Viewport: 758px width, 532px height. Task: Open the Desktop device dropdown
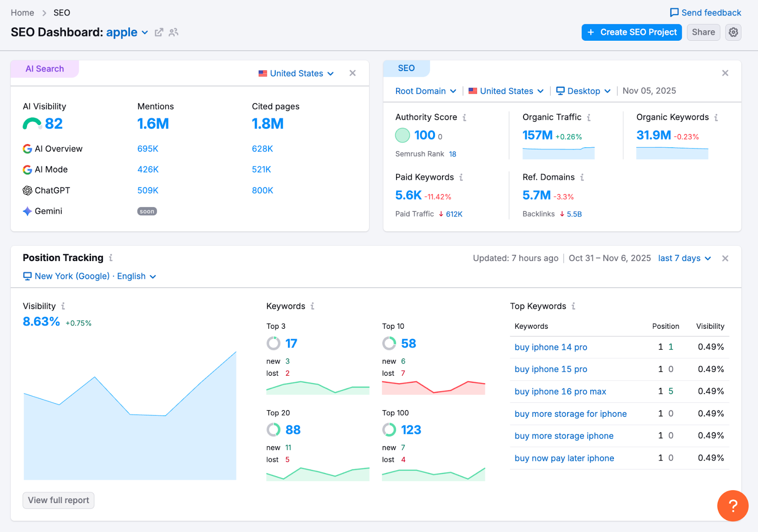[583, 91]
